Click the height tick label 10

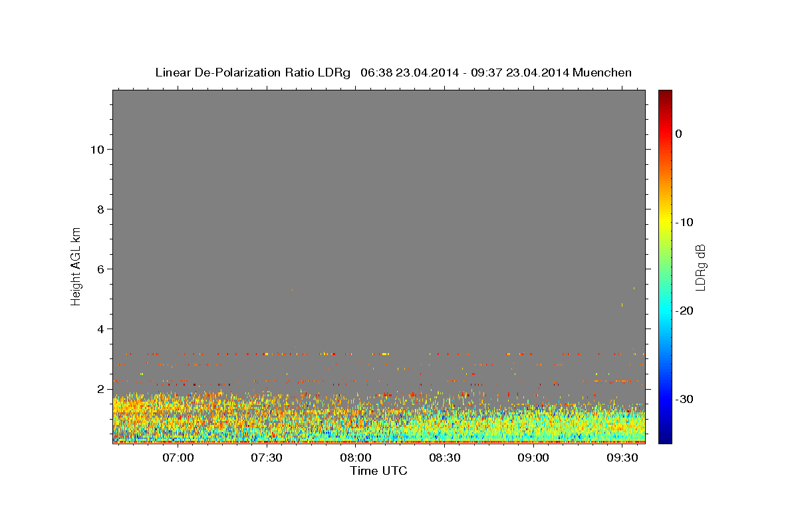coord(97,149)
